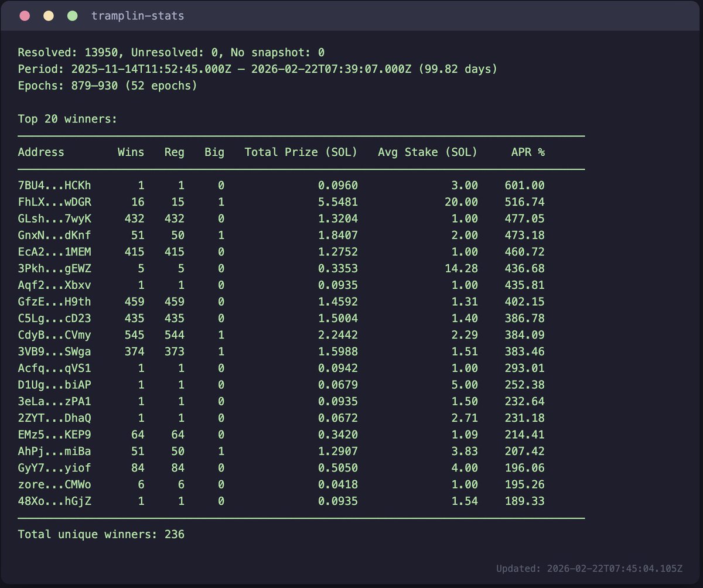This screenshot has height=588, width=703.
Task: Select winner address 7BU4...HCKh
Action: coord(56,185)
